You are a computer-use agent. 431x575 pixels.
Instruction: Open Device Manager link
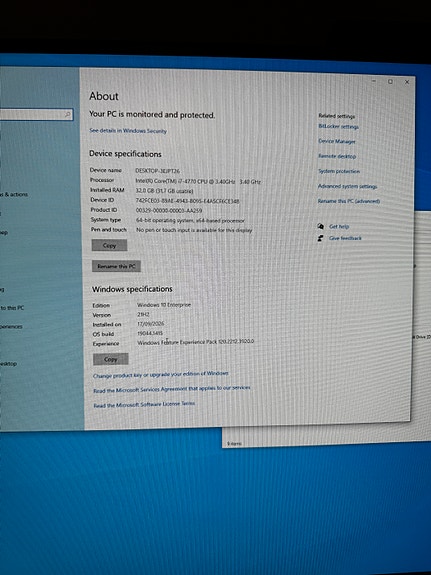pos(337,141)
